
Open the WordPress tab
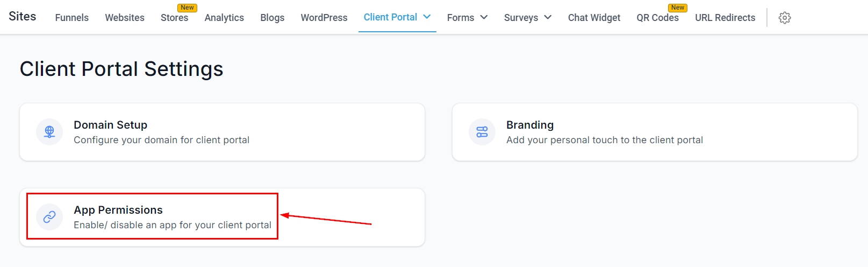coord(324,18)
